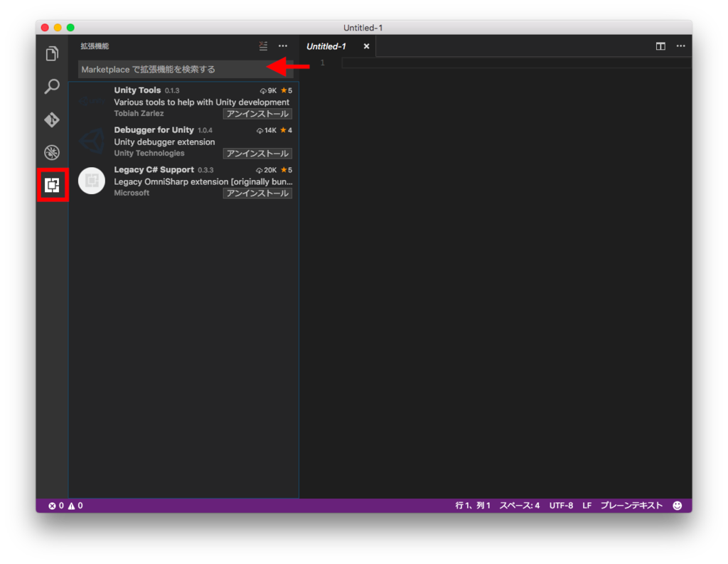The height and width of the screenshot is (564, 728).
Task: Click the 拡張機能 panel title
Action: pos(95,46)
